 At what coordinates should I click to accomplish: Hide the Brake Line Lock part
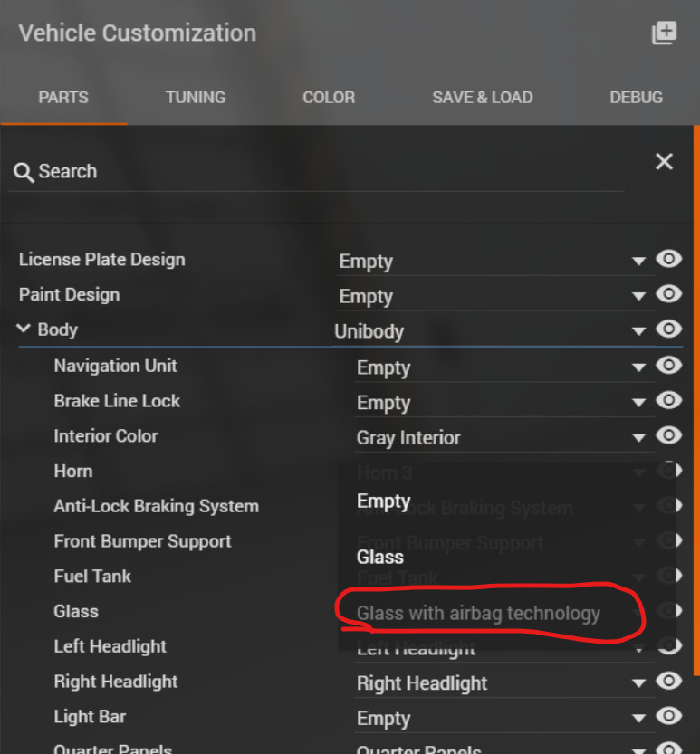click(x=668, y=401)
